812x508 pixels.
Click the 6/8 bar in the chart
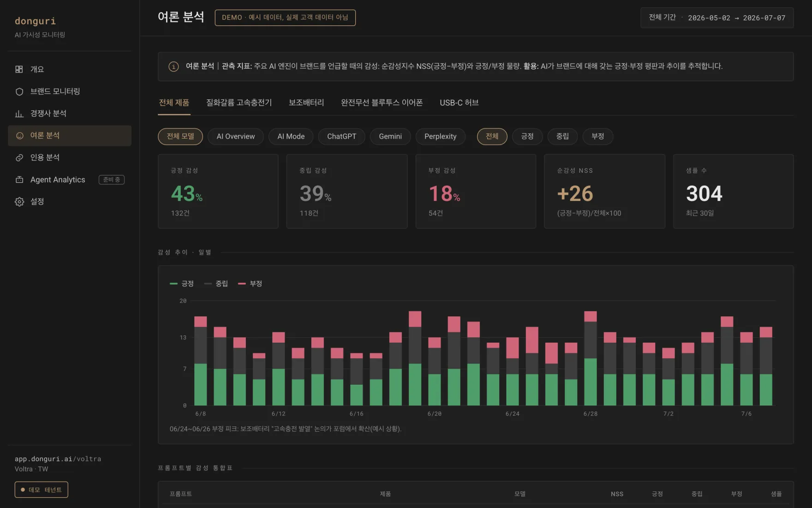pyautogui.click(x=201, y=361)
